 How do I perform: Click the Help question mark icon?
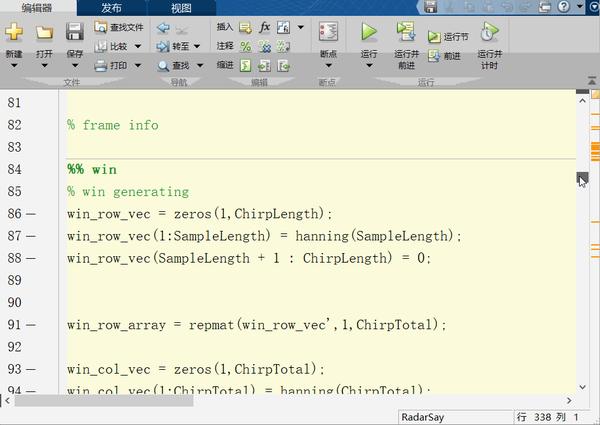tap(564, 6)
